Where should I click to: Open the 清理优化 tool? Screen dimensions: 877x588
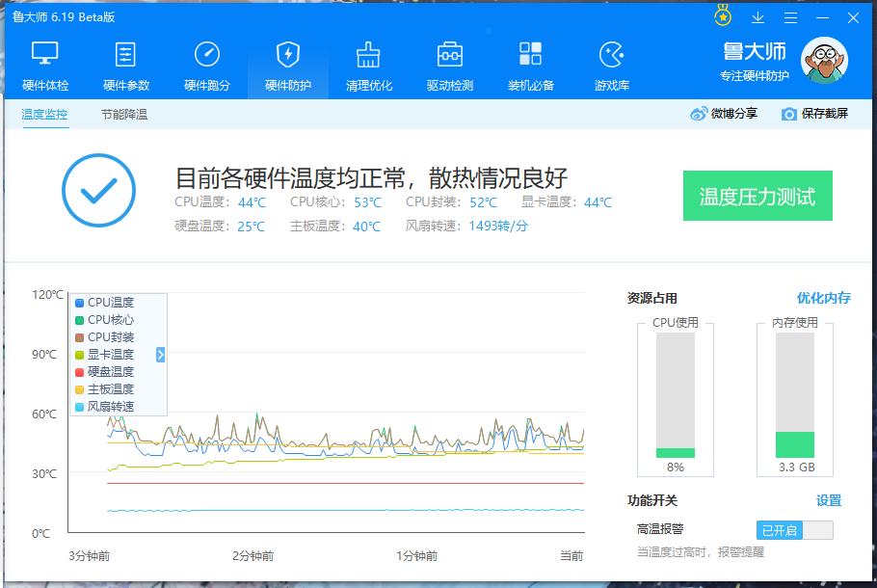[x=368, y=63]
